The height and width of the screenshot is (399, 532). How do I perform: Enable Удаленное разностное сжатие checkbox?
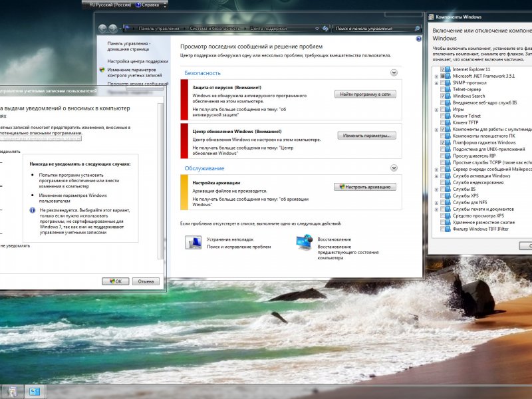pos(442,223)
